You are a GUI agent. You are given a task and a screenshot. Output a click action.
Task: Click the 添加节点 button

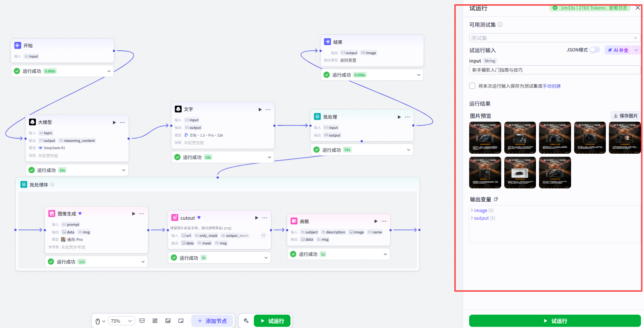[212, 321]
